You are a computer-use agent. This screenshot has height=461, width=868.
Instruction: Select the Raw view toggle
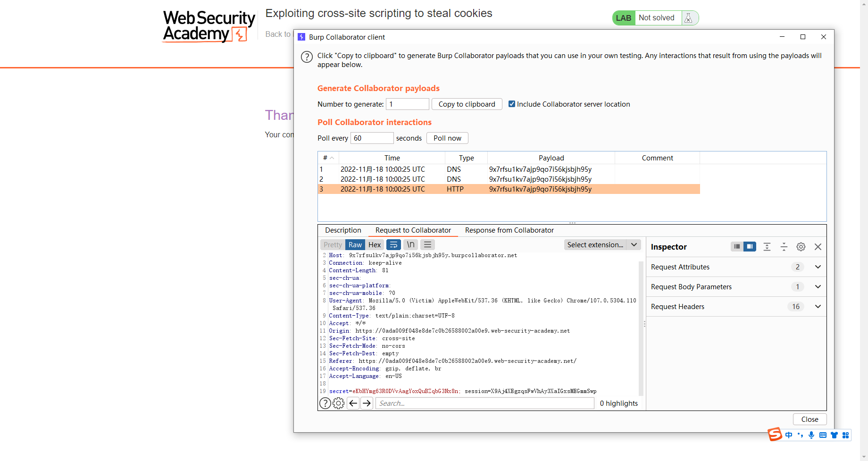pyautogui.click(x=355, y=244)
